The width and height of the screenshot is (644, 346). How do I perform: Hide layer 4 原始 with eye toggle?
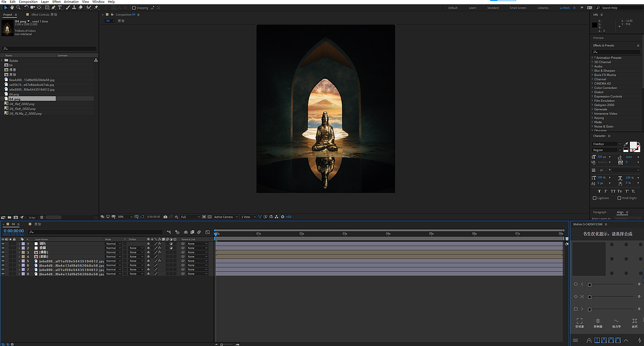click(x=3, y=256)
